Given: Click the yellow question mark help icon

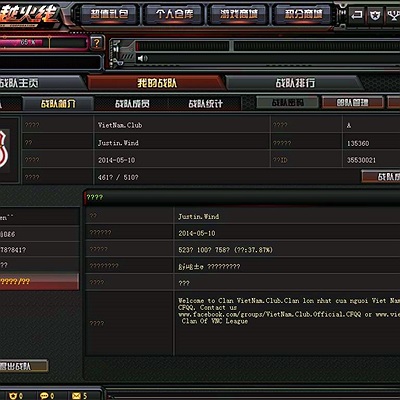Looking at the screenshot, I should [96, 43].
